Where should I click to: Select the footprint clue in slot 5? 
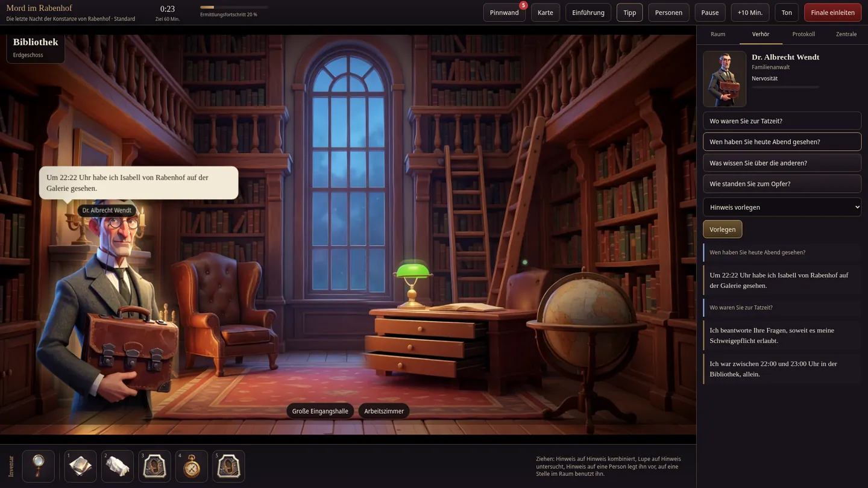tap(228, 466)
